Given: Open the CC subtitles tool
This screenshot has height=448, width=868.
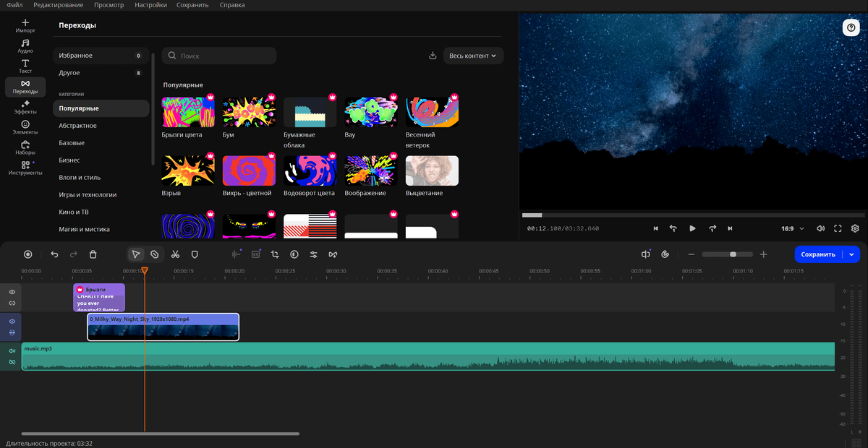Looking at the screenshot, I should [256, 254].
